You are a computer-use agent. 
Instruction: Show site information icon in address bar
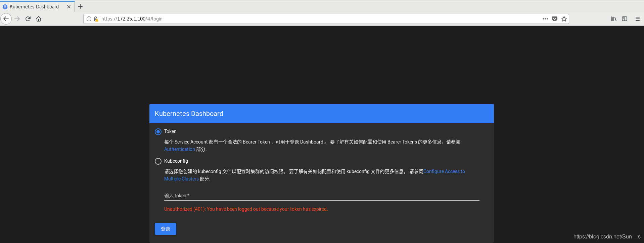click(x=89, y=19)
